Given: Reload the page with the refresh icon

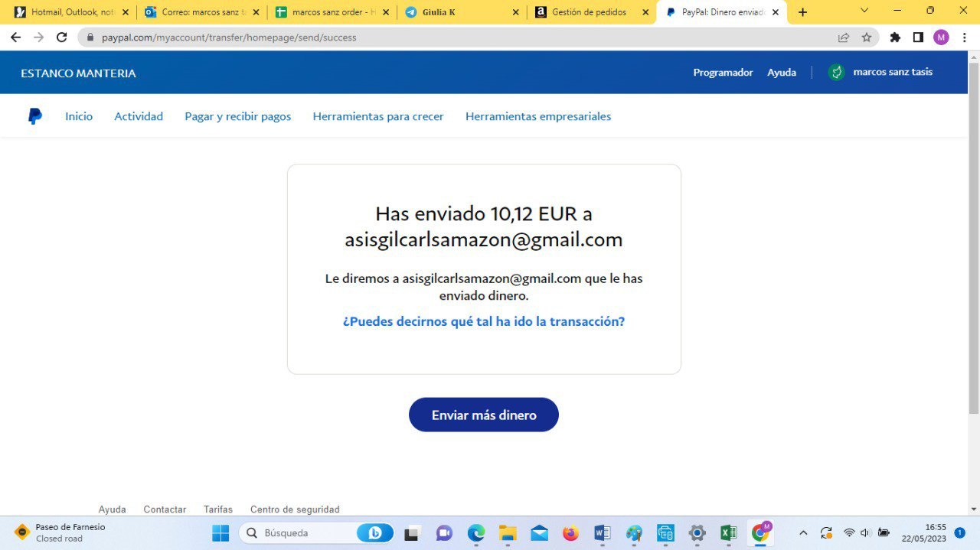Looking at the screenshot, I should click(x=62, y=37).
